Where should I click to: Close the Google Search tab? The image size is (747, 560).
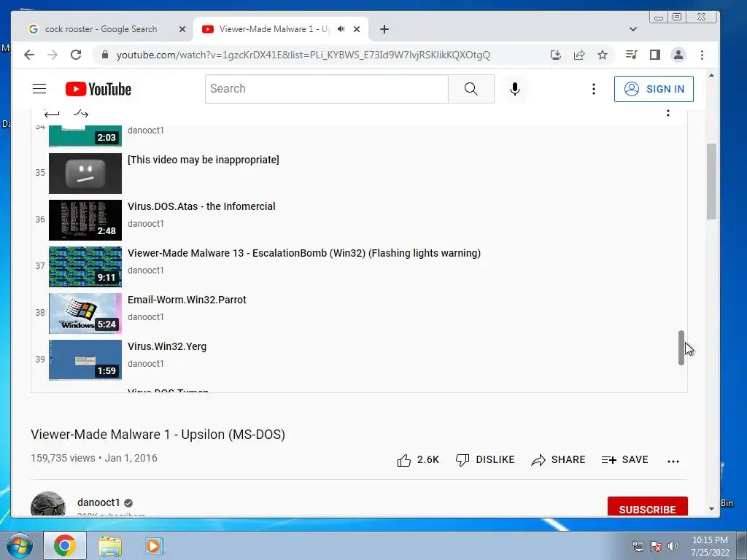182,29
